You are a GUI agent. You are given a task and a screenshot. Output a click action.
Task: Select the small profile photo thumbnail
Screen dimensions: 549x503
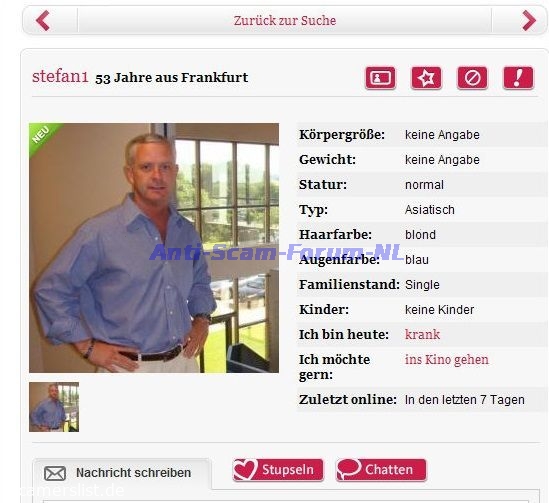coord(54,407)
